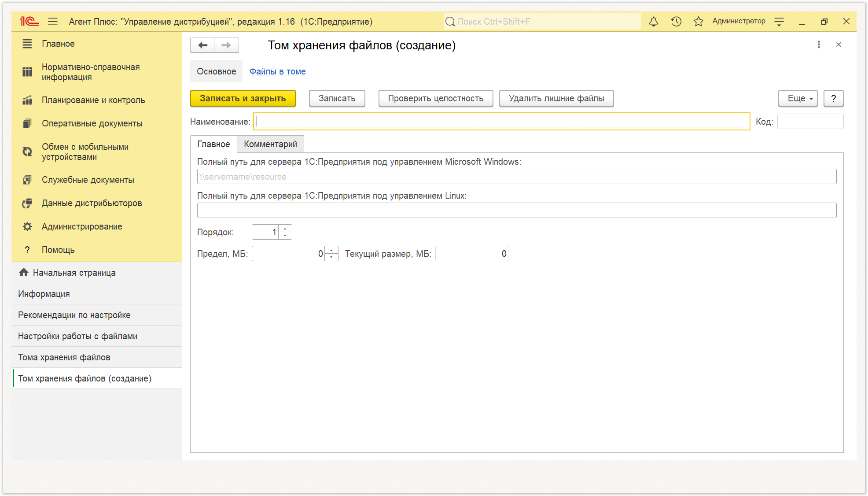Open notifications bell icon
Image resolution: width=868 pixels, height=496 pixels.
click(x=654, y=21)
